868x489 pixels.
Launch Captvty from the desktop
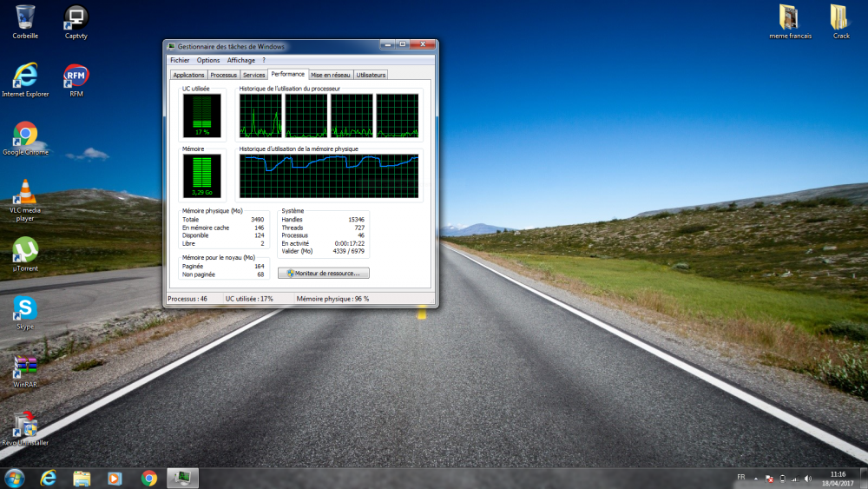point(76,17)
